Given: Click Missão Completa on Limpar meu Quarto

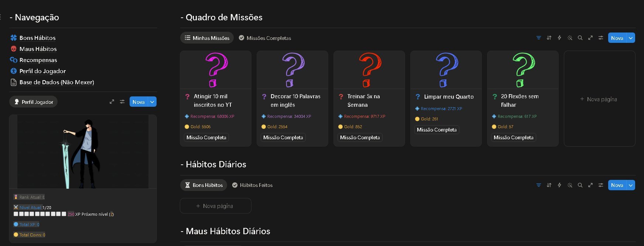Looking at the screenshot, I should 437,130.
